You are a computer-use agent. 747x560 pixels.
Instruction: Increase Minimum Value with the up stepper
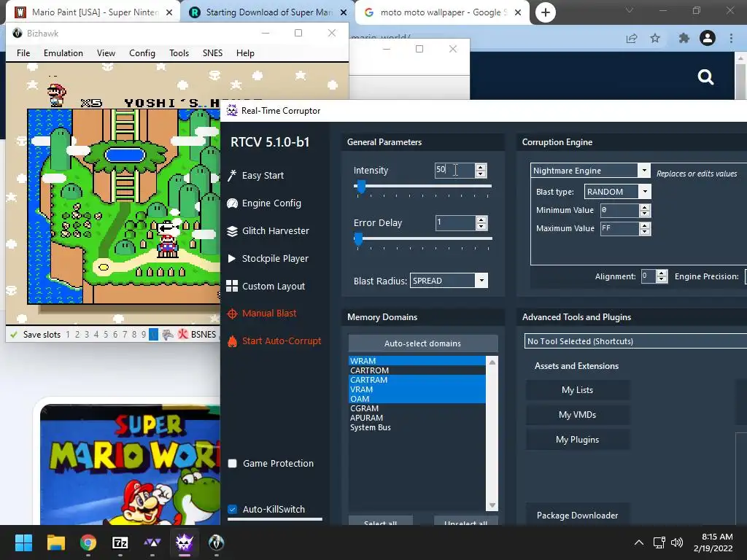click(x=645, y=207)
